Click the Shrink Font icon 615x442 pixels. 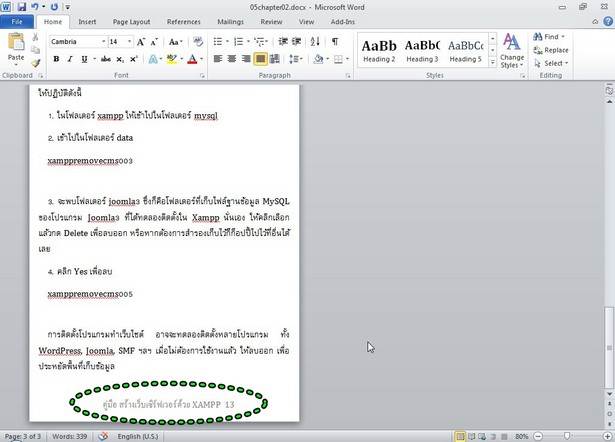[x=154, y=42]
